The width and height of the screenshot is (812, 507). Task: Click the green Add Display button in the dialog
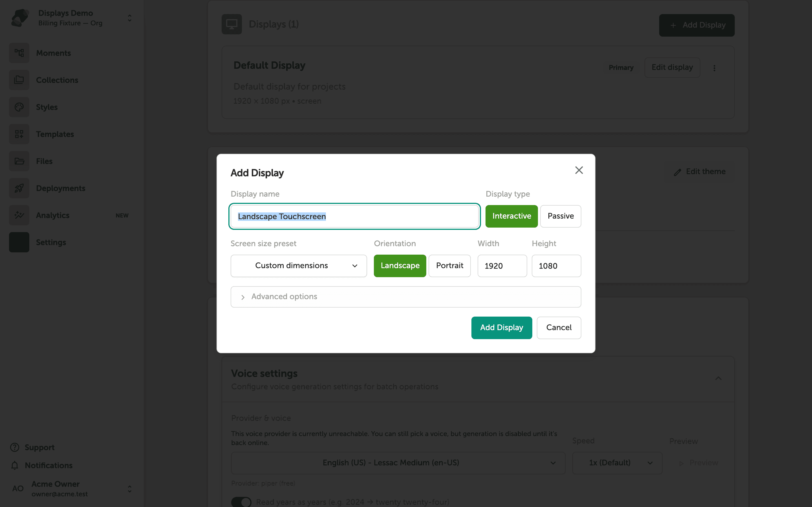(502, 328)
